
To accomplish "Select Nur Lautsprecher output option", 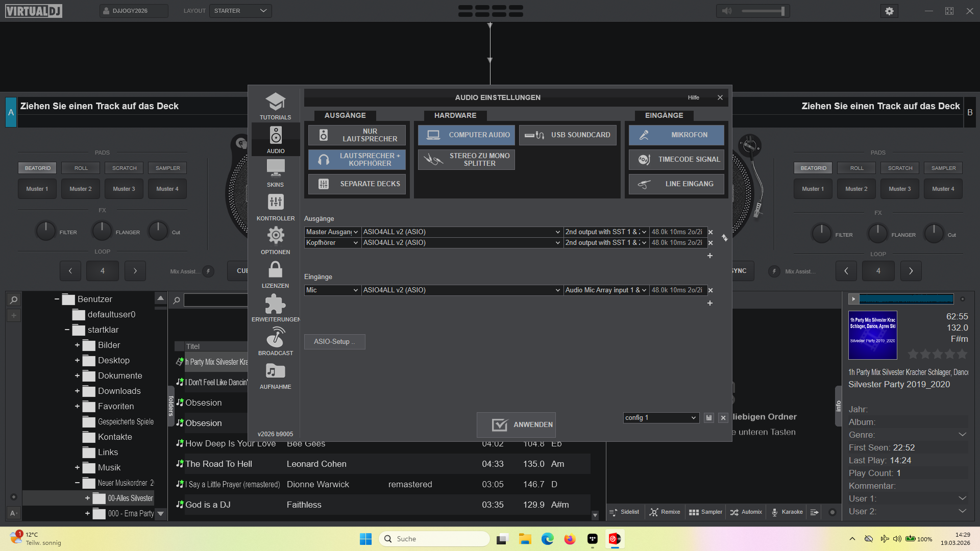I will click(x=357, y=135).
